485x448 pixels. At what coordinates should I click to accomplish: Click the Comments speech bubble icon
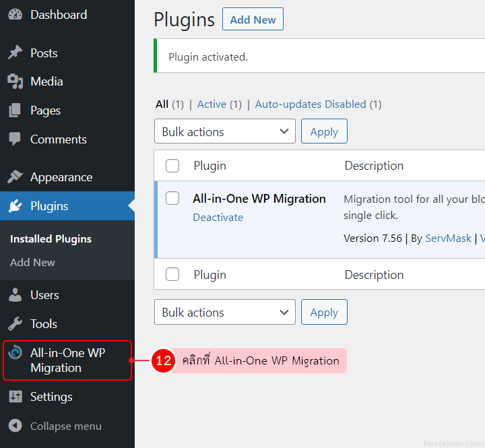pyautogui.click(x=15, y=139)
